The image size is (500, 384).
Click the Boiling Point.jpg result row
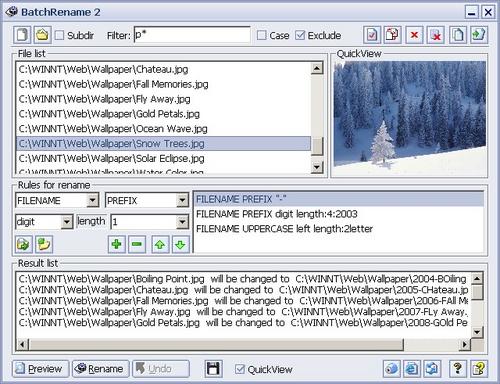[x=243, y=279]
